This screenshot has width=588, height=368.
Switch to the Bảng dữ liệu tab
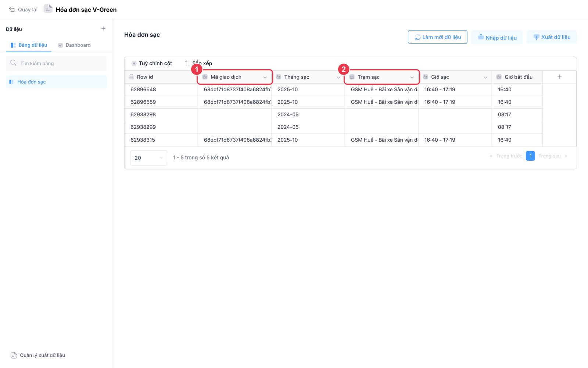point(29,45)
